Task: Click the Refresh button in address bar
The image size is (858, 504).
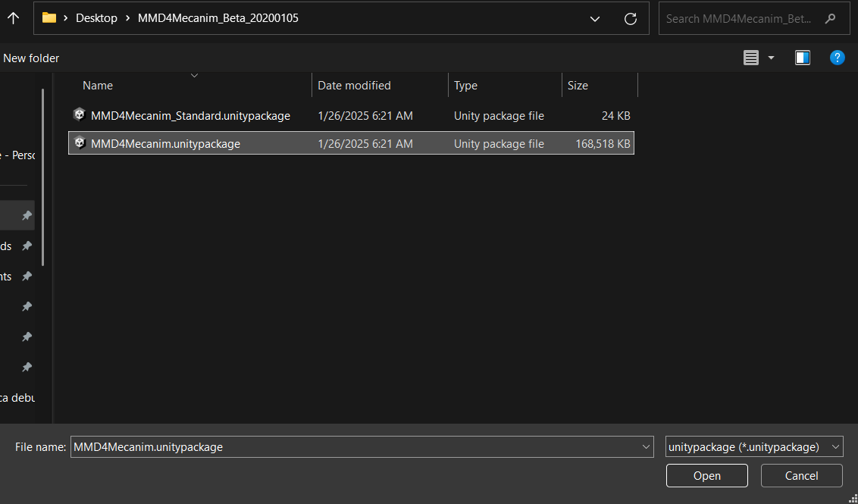Action: [x=630, y=19]
